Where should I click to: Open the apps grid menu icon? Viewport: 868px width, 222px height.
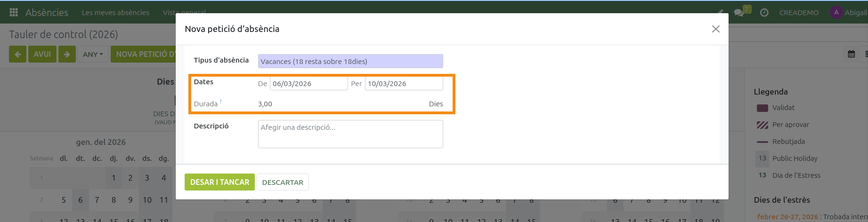coord(14,13)
